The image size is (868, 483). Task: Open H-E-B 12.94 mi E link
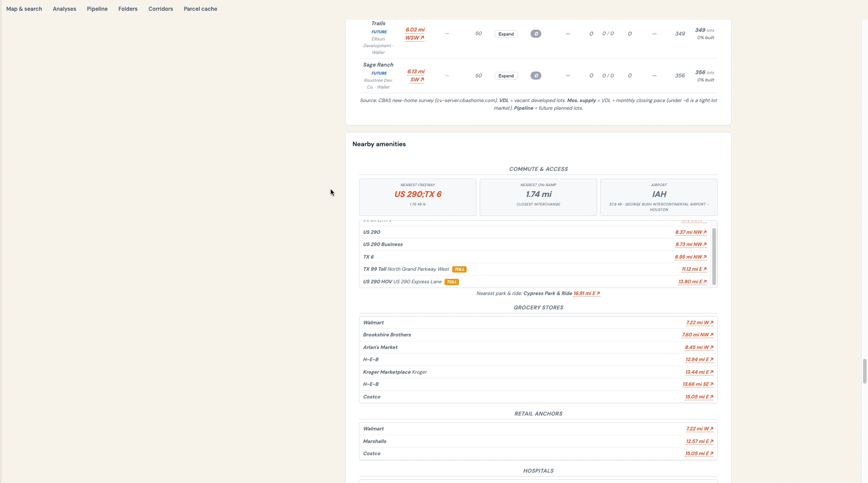[699, 360]
